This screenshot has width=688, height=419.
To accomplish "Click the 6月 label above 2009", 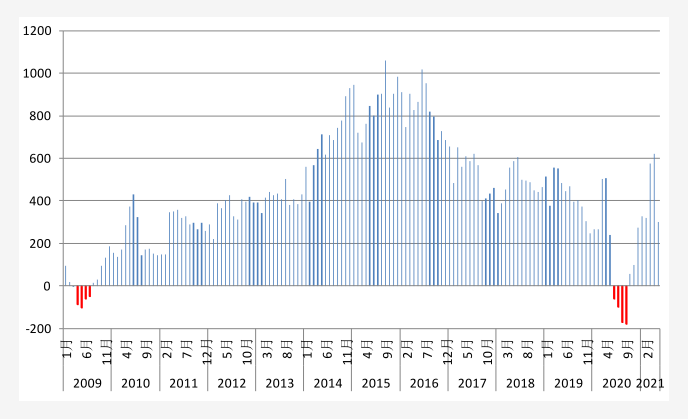I will click(x=87, y=349).
